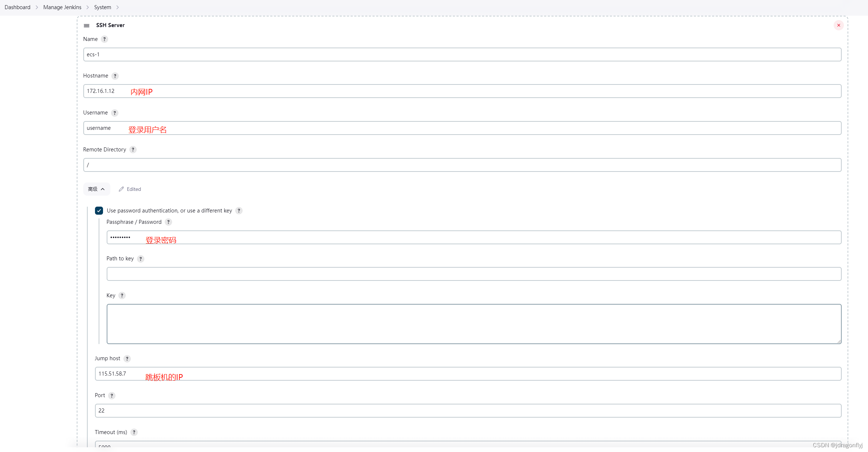Click the SSH Server drag handle icon

point(87,26)
